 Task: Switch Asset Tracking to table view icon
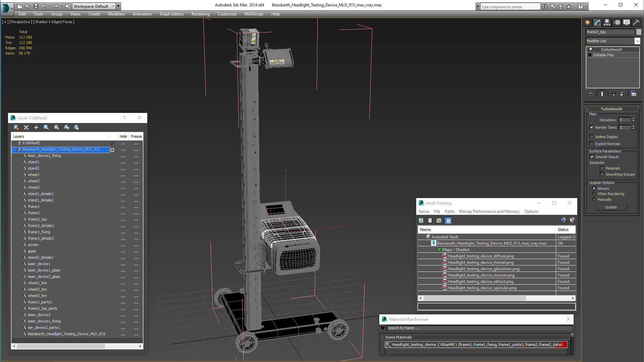[x=448, y=221]
